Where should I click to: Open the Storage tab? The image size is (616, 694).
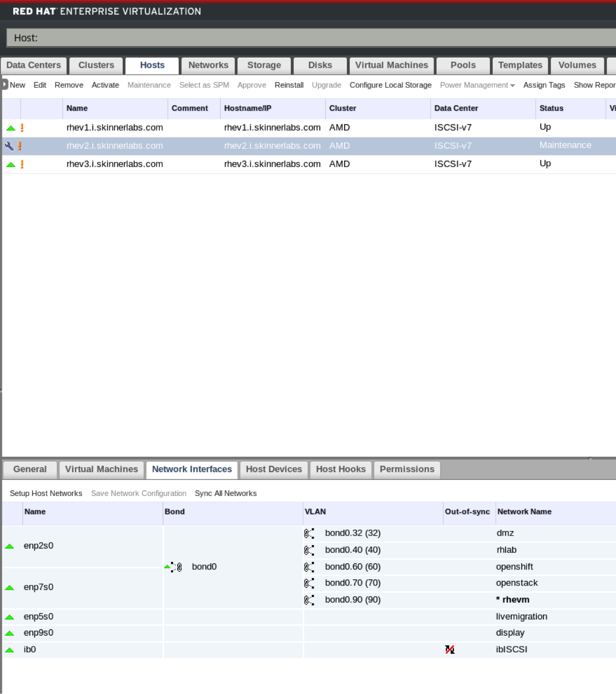coord(264,65)
